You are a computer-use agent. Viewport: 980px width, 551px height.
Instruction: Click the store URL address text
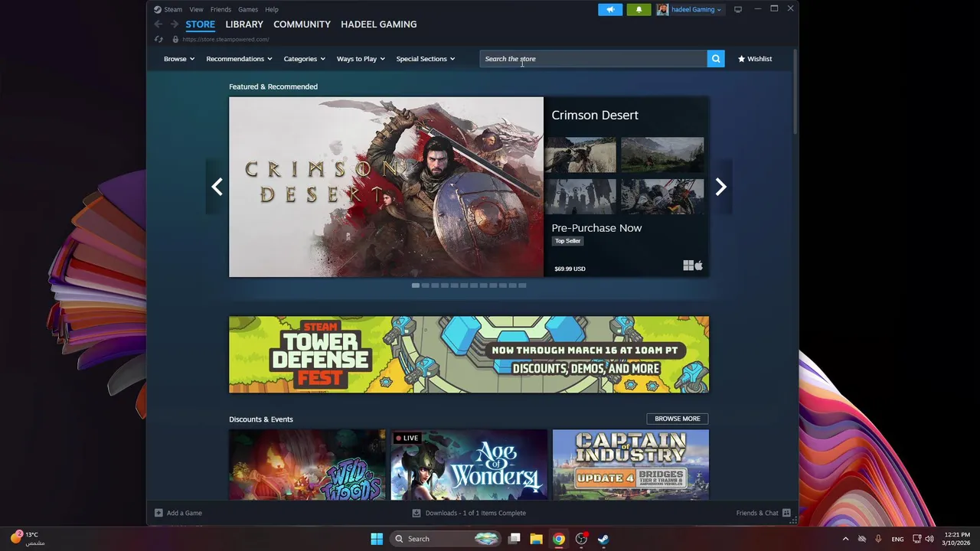[x=226, y=39]
